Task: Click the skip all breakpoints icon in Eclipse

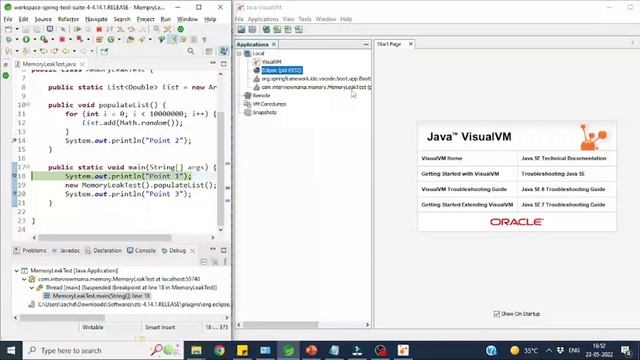Action: [63, 29]
